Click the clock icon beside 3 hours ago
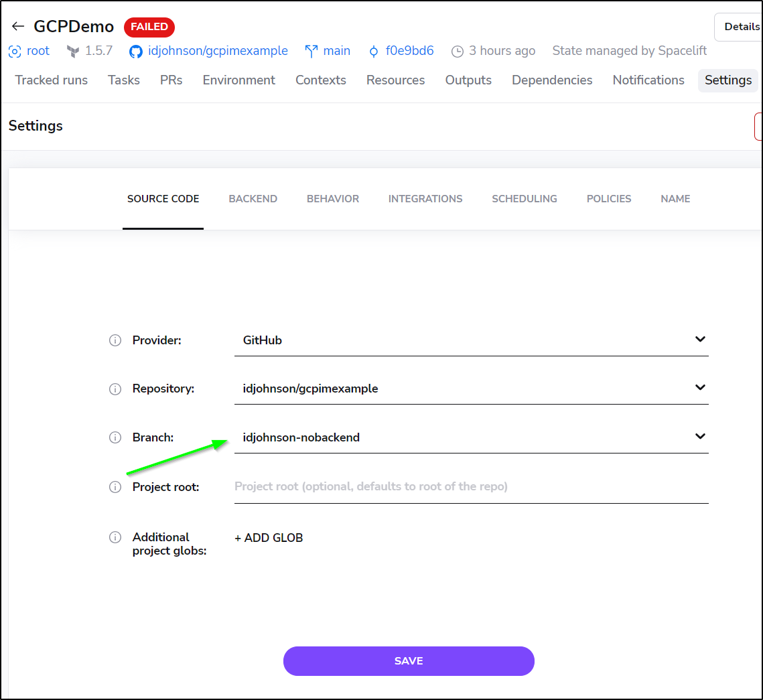 (458, 51)
